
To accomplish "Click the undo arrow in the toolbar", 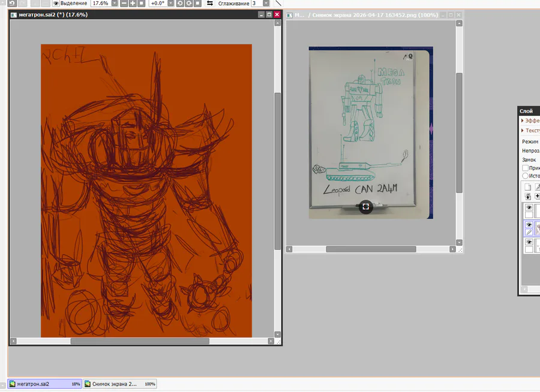I will 12,3.
